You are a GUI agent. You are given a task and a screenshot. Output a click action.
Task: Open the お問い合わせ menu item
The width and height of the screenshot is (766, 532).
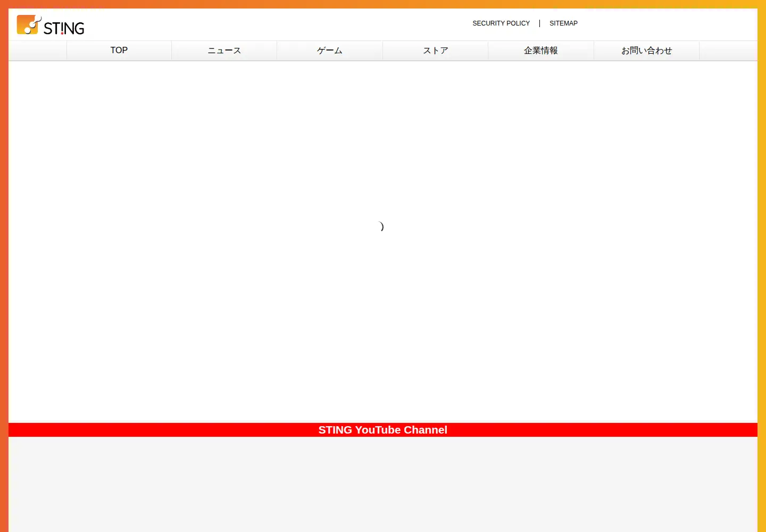[x=646, y=51]
